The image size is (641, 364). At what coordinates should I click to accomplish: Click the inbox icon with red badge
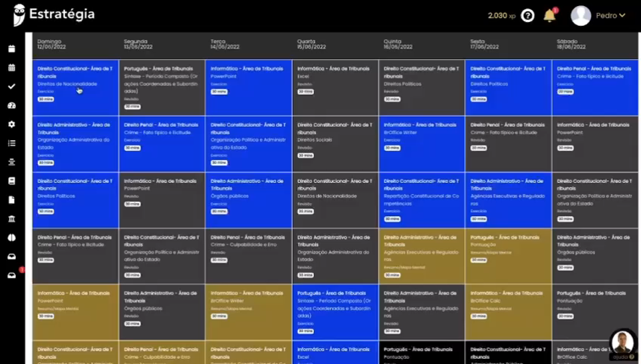click(12, 275)
